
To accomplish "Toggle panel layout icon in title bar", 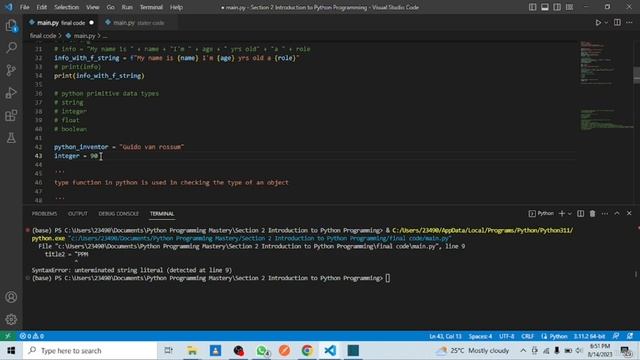I will (x=544, y=7).
